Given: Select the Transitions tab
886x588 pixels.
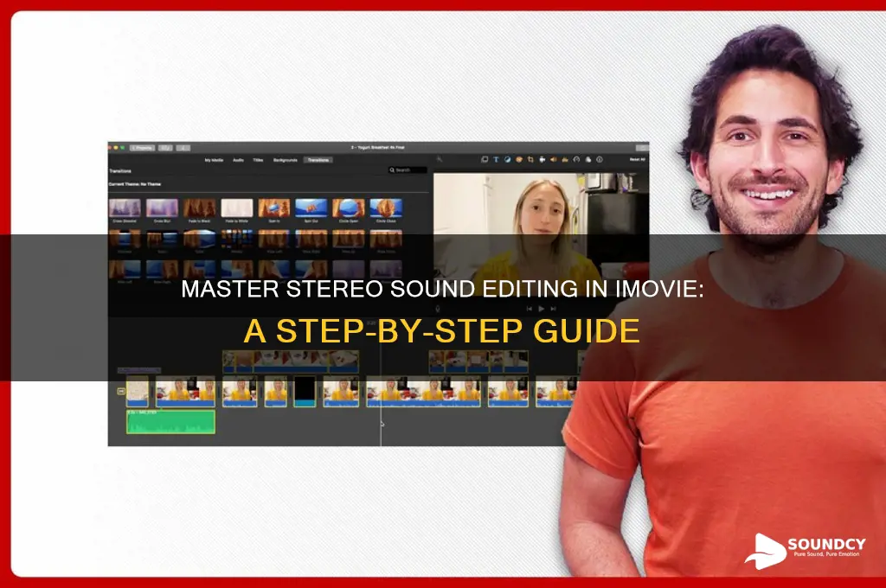Looking at the screenshot, I should pyautogui.click(x=318, y=161).
